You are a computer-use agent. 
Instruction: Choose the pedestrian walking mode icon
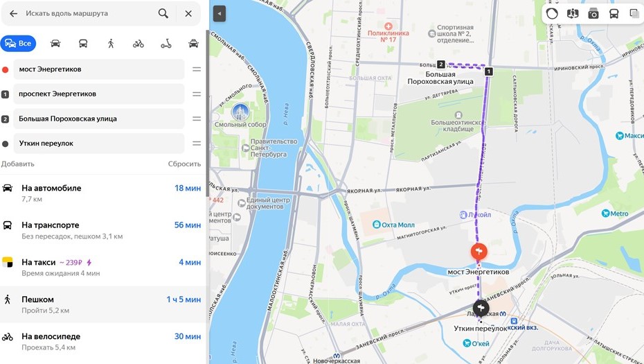click(x=111, y=44)
